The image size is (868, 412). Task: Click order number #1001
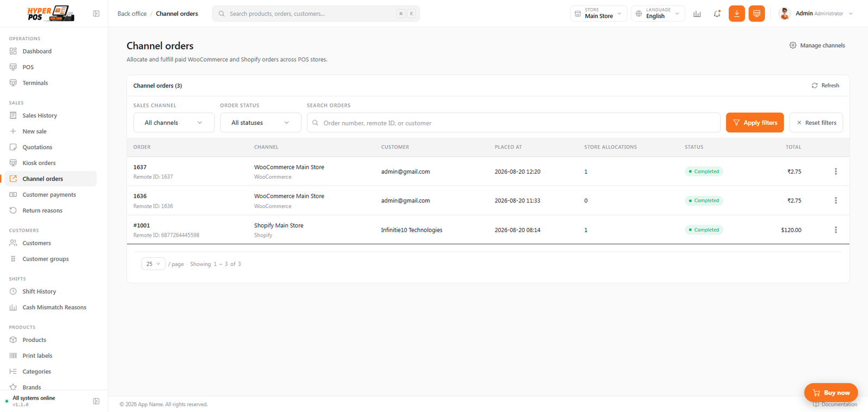tap(142, 225)
